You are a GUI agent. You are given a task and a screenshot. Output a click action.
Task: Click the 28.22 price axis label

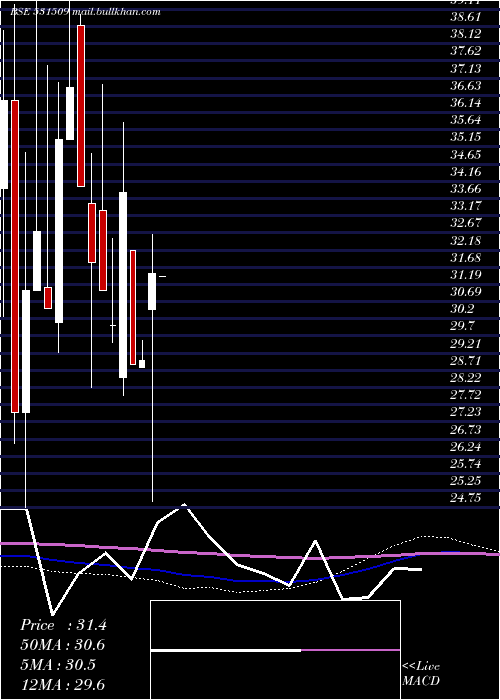[x=466, y=378]
